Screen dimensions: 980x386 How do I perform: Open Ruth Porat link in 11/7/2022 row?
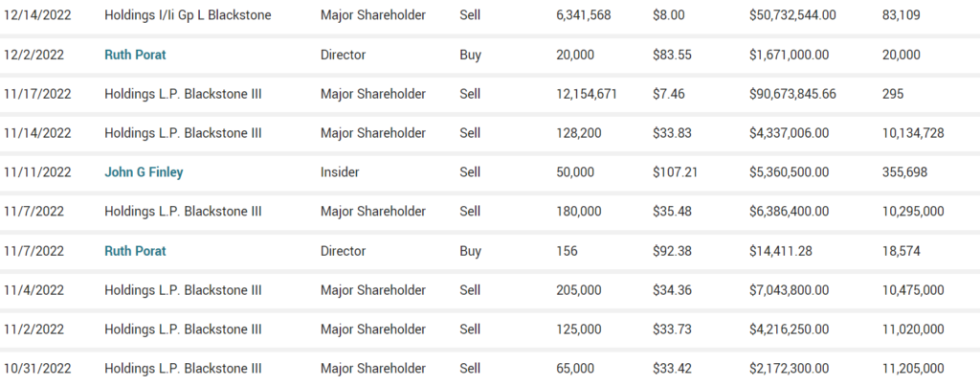pyautogui.click(x=135, y=251)
